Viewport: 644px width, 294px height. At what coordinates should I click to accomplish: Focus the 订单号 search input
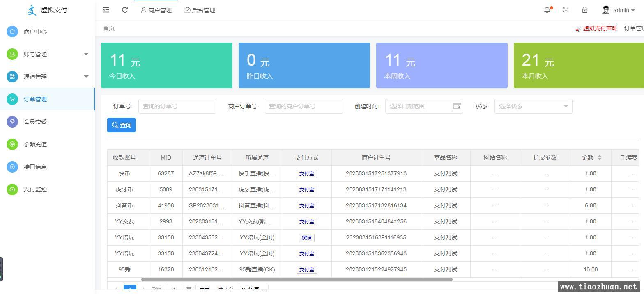point(177,106)
